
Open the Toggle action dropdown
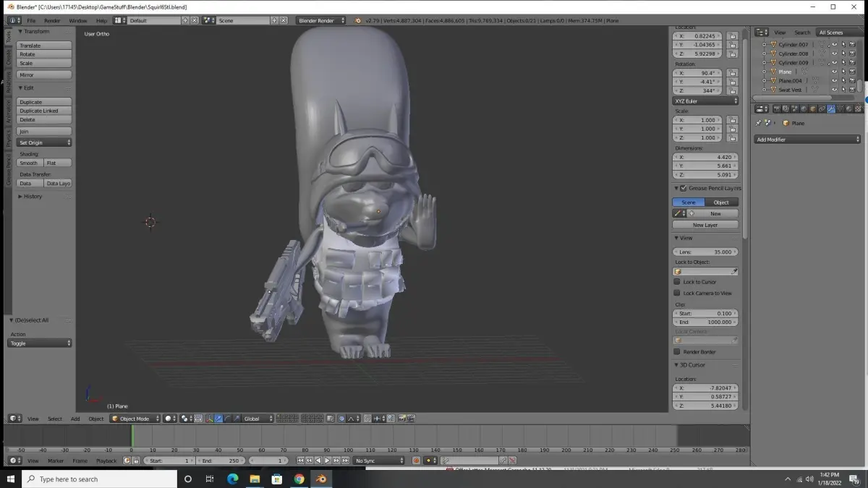(41, 343)
